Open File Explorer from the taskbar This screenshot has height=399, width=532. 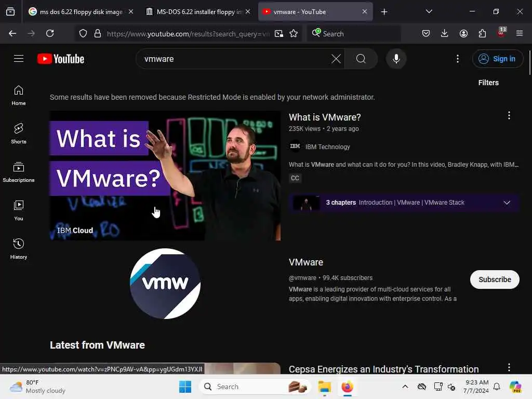pos(324,387)
